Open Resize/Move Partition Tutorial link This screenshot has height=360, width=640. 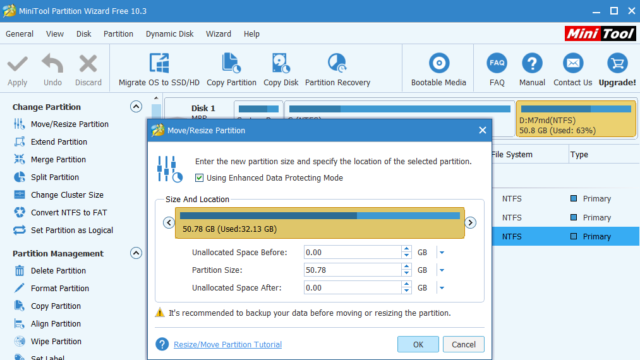click(x=228, y=344)
